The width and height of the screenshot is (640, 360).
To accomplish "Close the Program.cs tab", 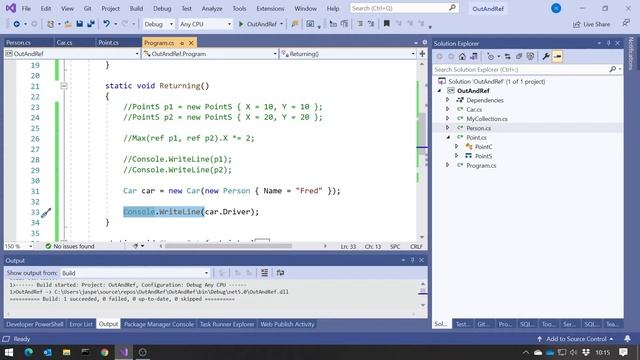I will pos(191,43).
